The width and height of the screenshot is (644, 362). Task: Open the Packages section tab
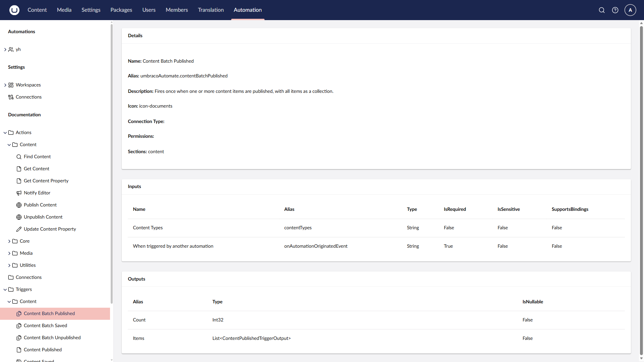coord(121,10)
